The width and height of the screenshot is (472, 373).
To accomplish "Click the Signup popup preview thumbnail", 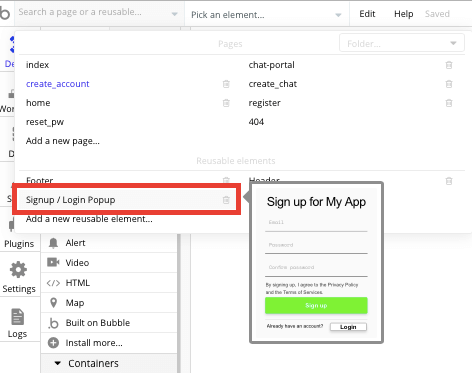I will coord(316,262).
